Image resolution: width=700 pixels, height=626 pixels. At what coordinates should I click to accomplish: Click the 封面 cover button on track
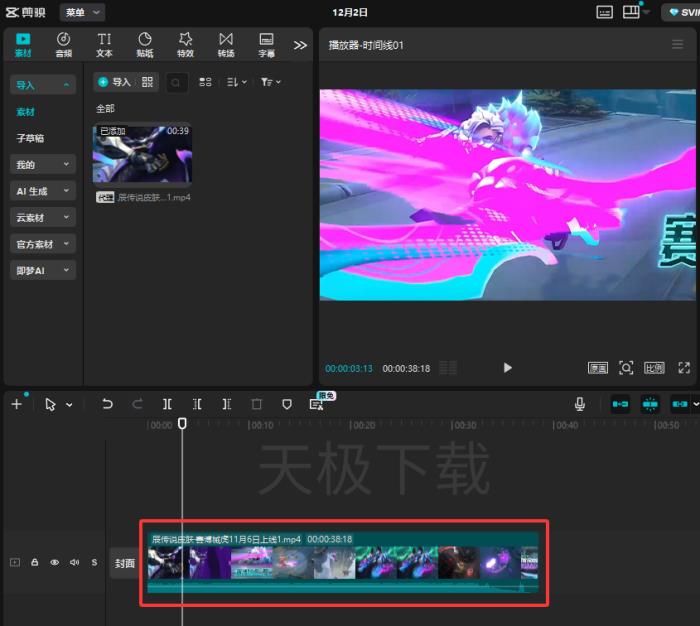click(x=124, y=563)
